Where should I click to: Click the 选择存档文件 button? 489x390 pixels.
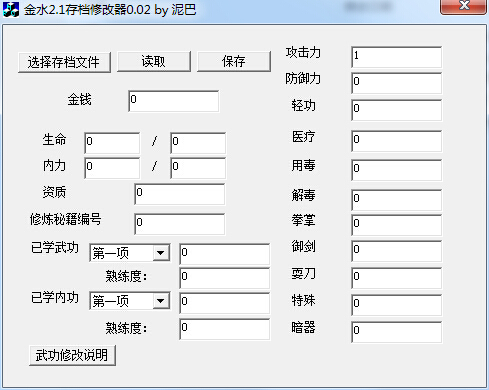click(x=64, y=62)
